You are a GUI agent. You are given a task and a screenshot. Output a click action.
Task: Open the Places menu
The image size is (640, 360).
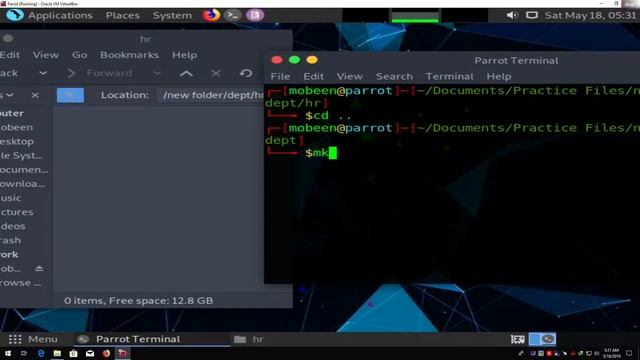click(x=122, y=16)
